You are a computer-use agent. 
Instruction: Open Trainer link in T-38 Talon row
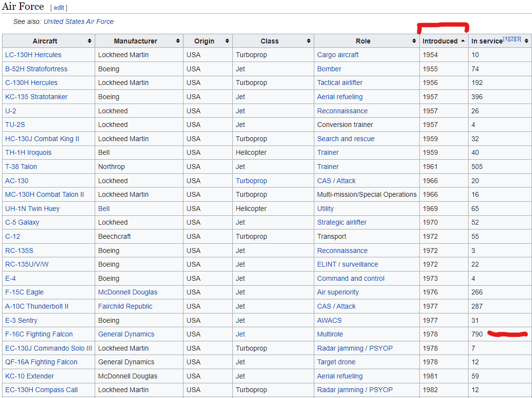point(328,167)
